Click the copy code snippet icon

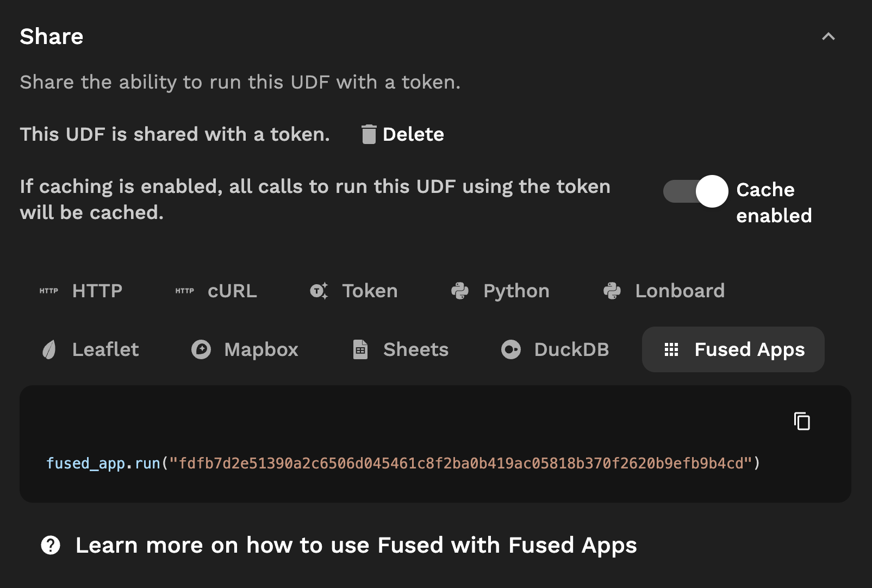tap(802, 421)
